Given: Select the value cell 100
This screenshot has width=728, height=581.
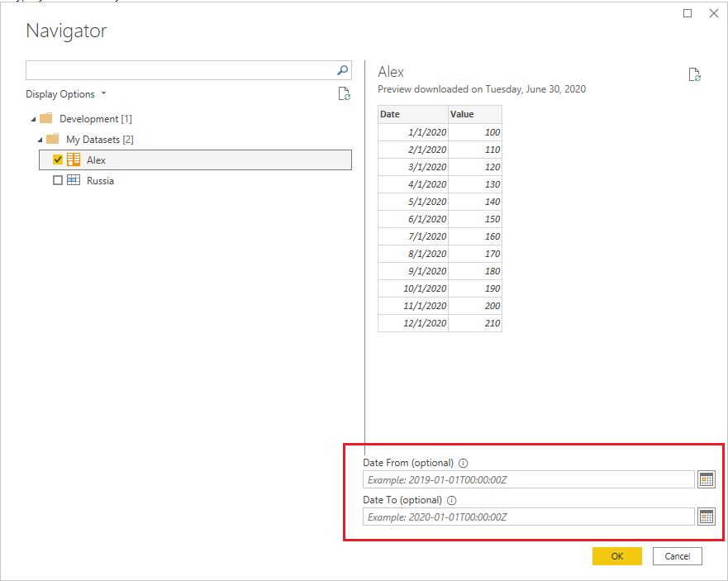Looking at the screenshot, I should [x=475, y=132].
